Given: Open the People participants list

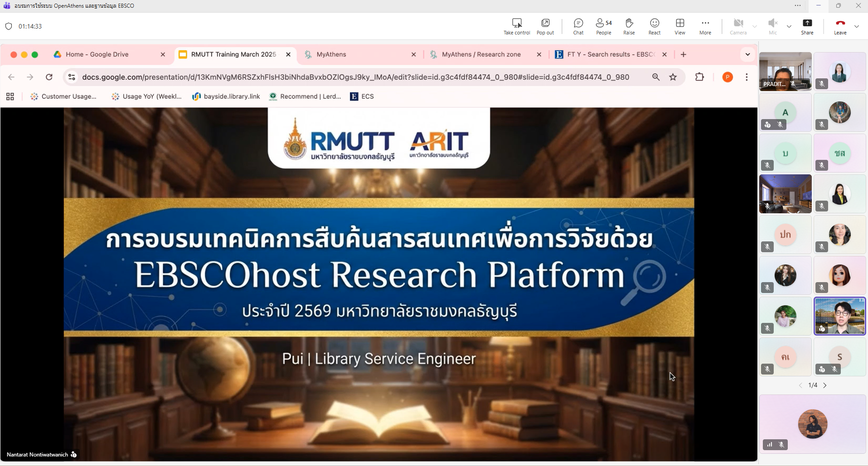Looking at the screenshot, I should coord(603,26).
